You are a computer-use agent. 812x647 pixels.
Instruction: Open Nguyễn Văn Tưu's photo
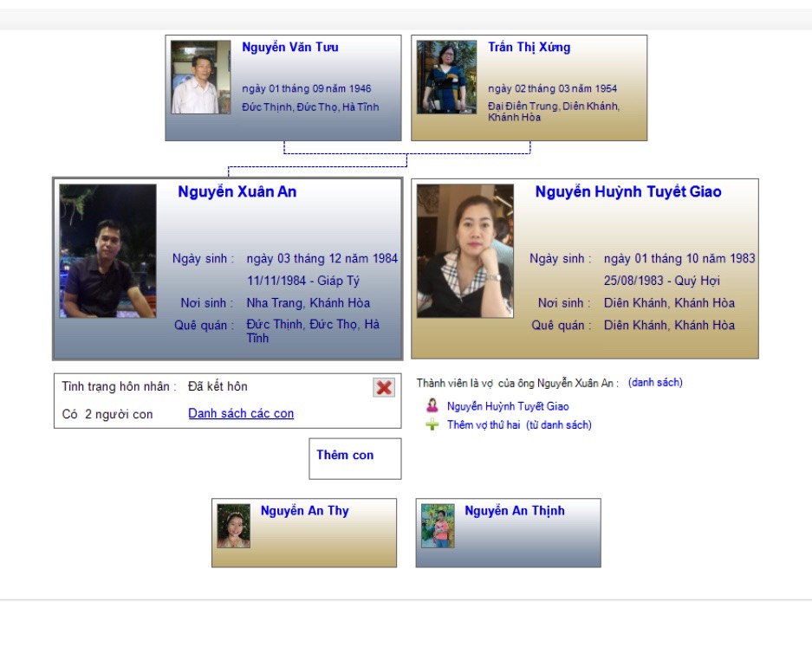tap(201, 77)
